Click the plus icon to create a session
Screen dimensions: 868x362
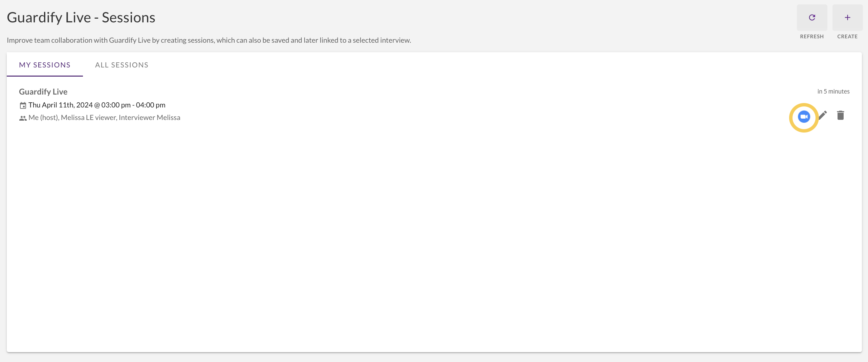pos(847,17)
